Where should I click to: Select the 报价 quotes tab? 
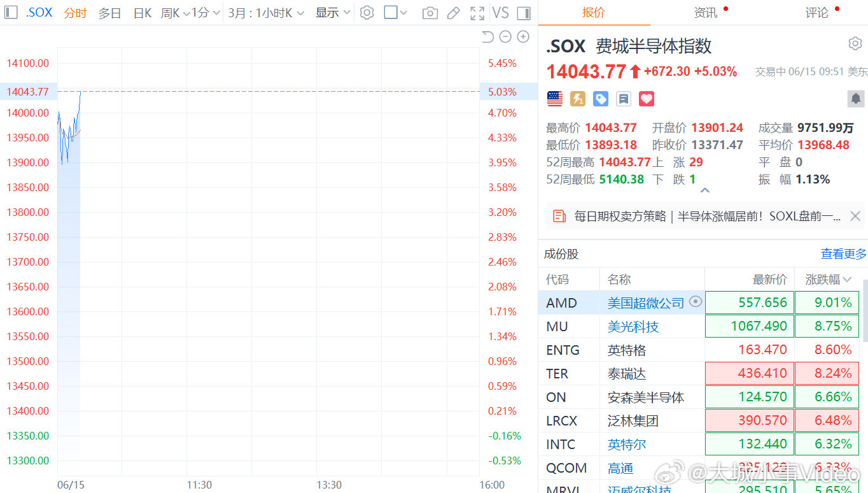[593, 13]
